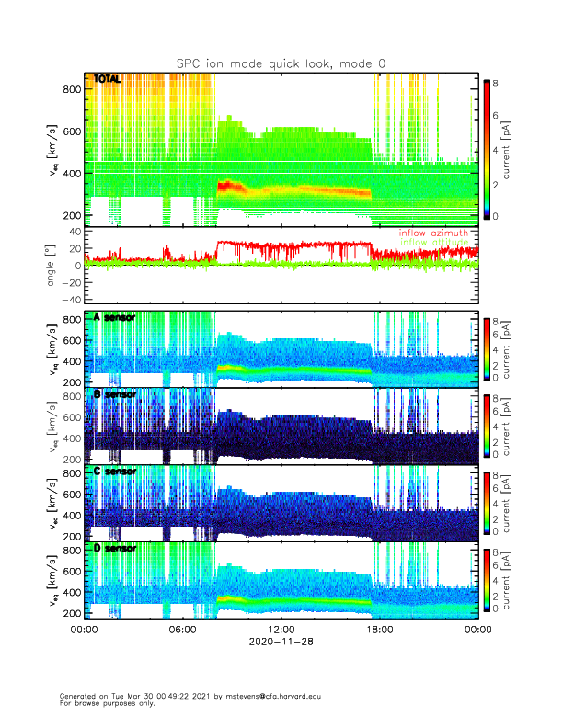Click the A sensor panel color bar
This screenshot has height=728, width=563.
(x=488, y=348)
